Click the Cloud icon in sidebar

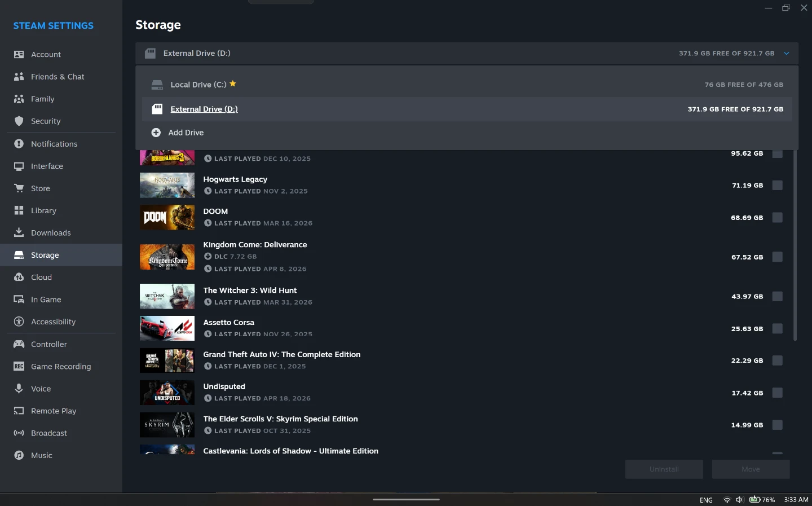[x=19, y=278]
